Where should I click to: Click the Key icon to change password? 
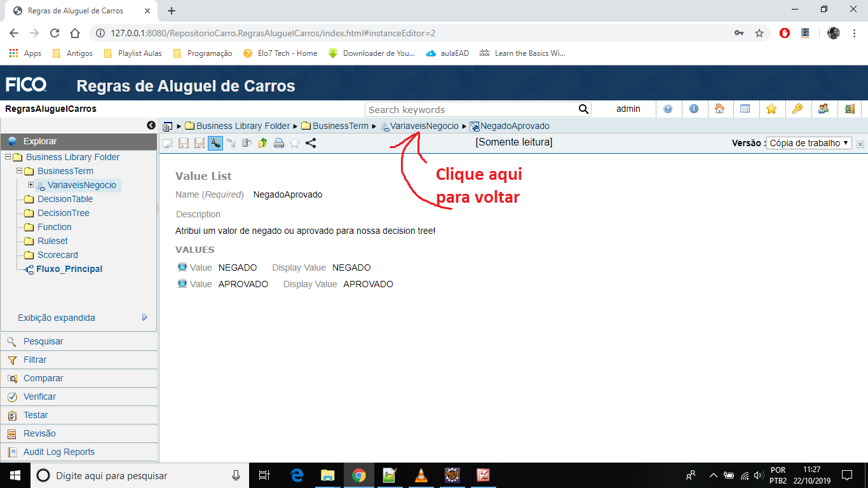[797, 109]
